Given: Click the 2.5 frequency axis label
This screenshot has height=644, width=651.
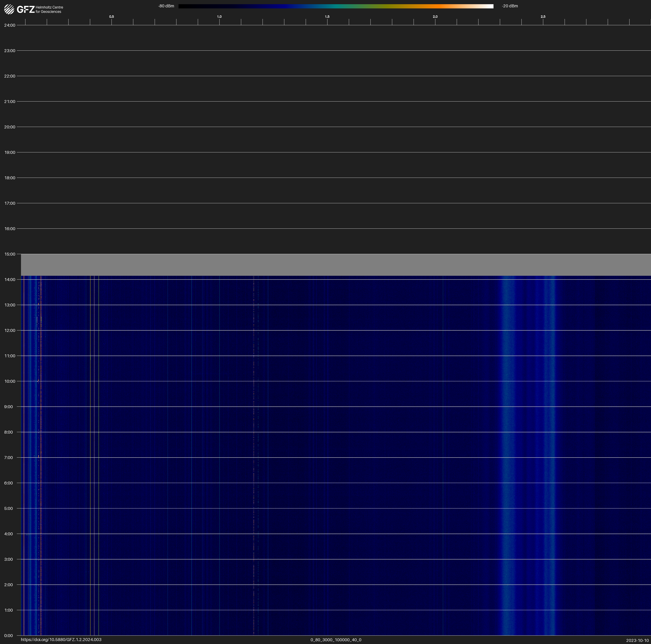Looking at the screenshot, I should coord(543,17).
